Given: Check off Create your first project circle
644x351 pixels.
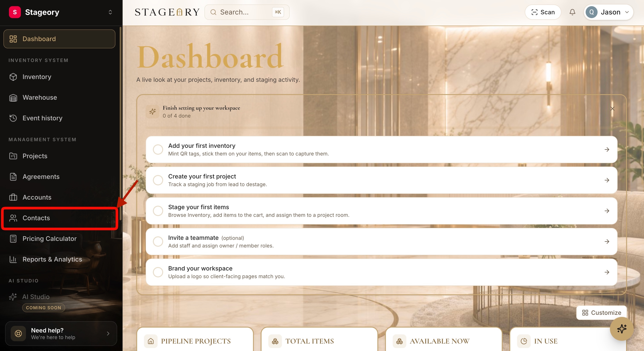Looking at the screenshot, I should click(x=158, y=180).
